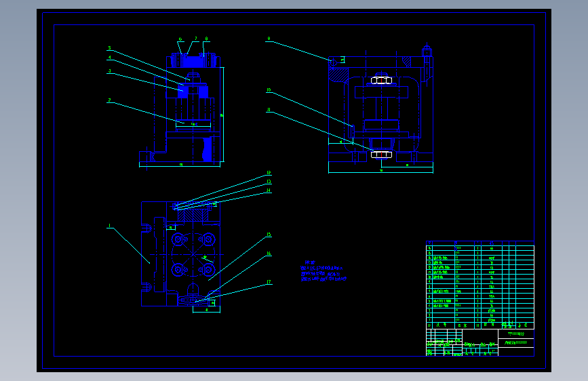Click part callout number 17

point(269,282)
